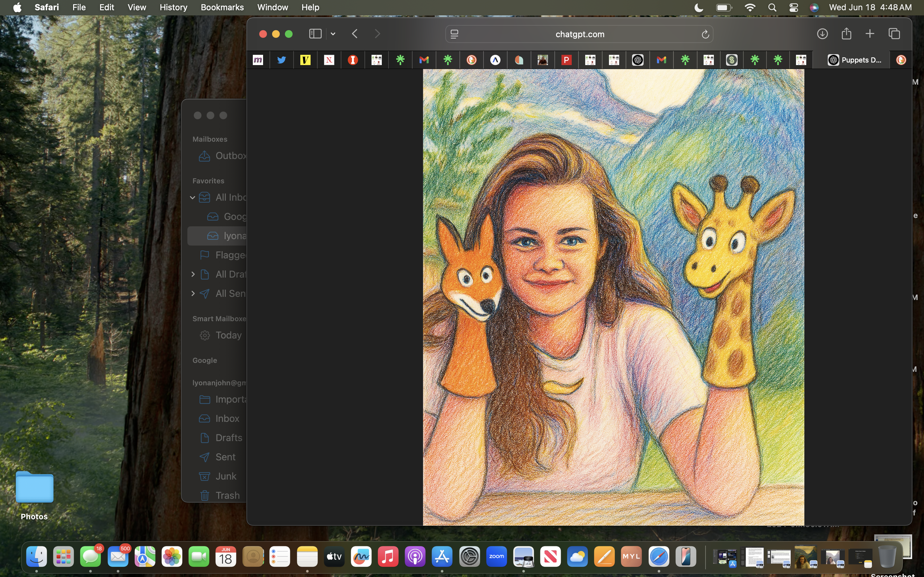Click the chatgpt.com address field
The image size is (924, 577).
579,34
